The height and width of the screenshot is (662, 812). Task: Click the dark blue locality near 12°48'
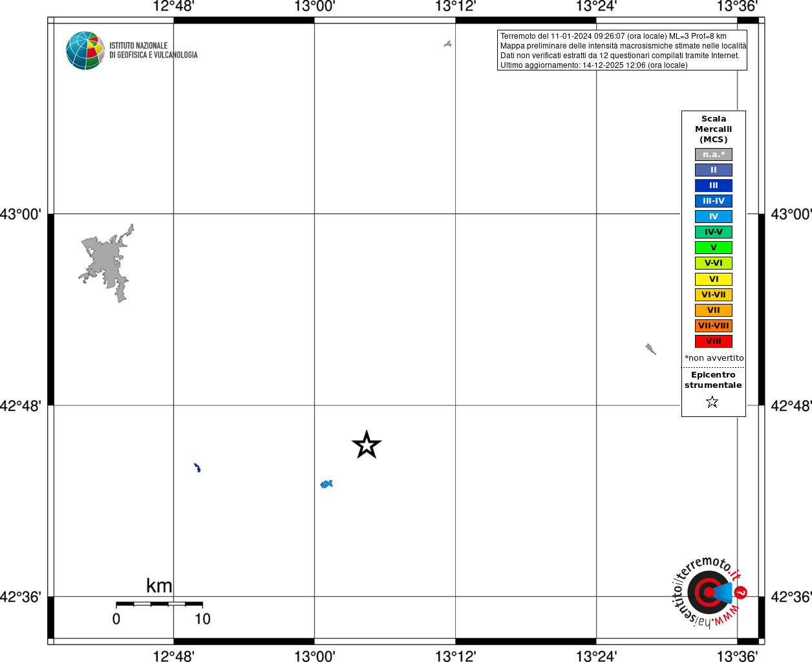click(x=197, y=467)
